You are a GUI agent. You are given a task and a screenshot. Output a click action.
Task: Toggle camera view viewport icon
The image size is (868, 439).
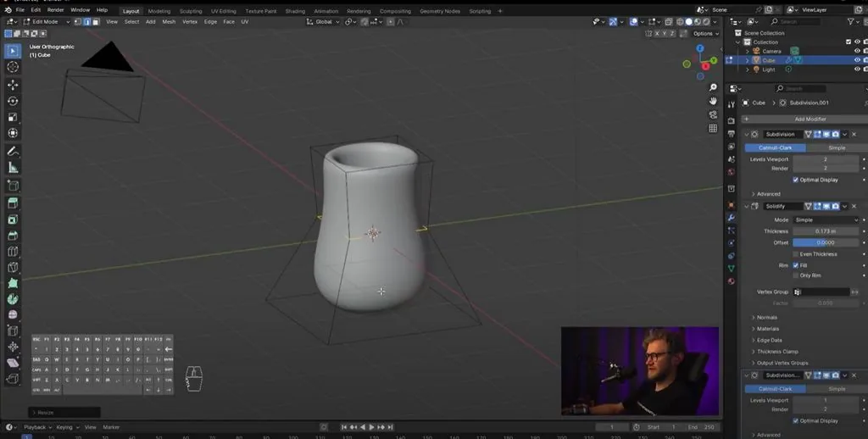[x=713, y=114]
